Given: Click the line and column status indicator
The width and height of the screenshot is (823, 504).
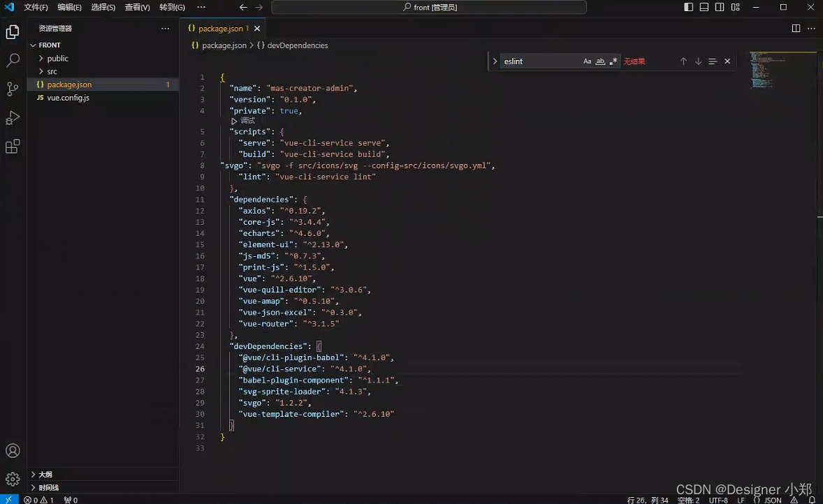Looking at the screenshot, I should click(648, 500).
